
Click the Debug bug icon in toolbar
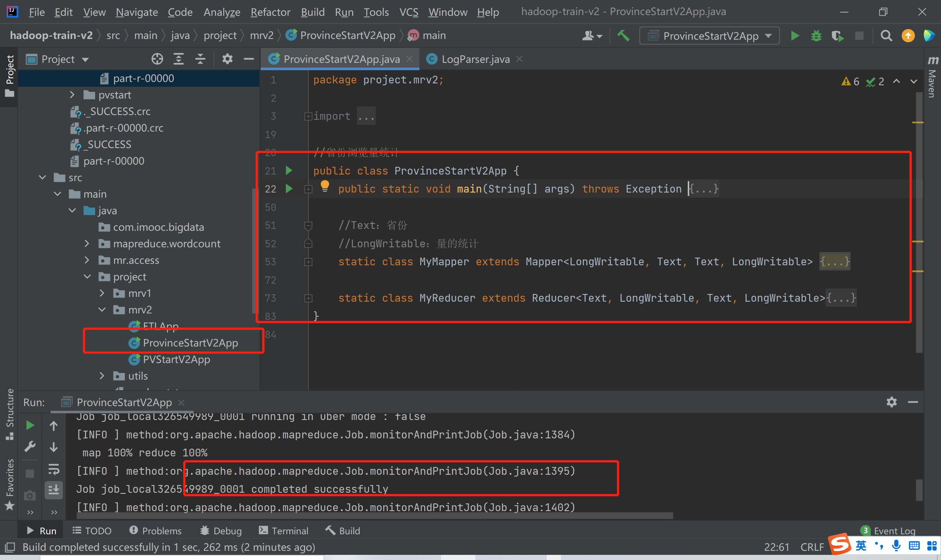[816, 36]
